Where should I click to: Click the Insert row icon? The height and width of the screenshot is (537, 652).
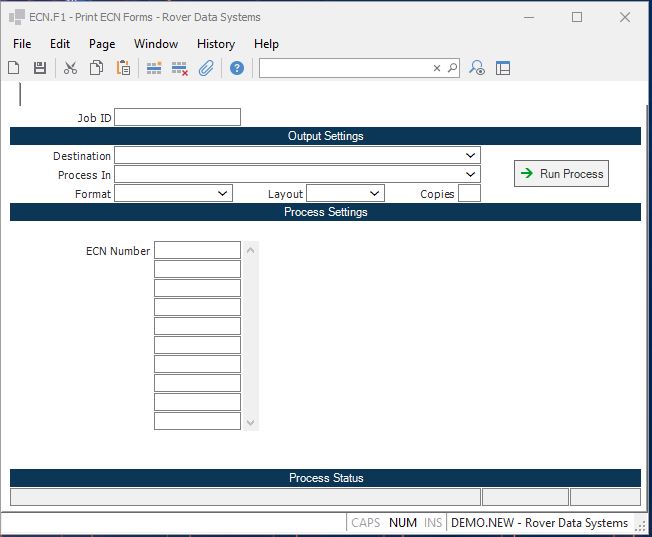click(154, 68)
